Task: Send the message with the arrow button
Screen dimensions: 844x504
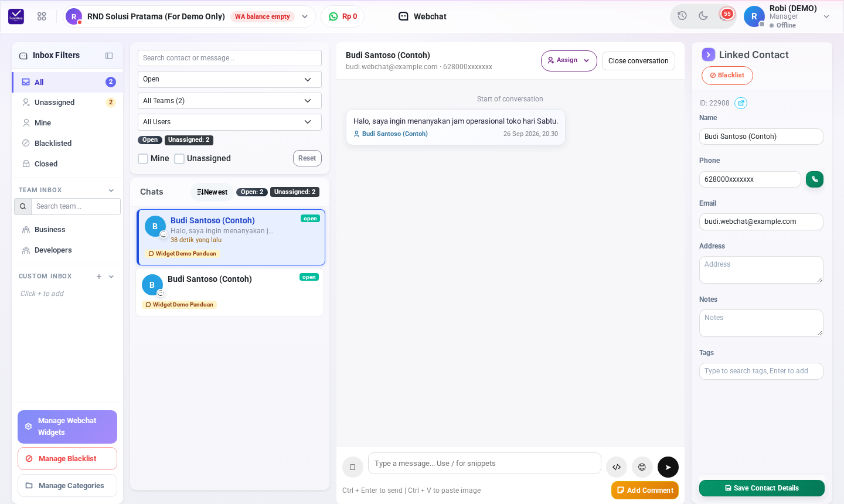Action: coord(668,467)
